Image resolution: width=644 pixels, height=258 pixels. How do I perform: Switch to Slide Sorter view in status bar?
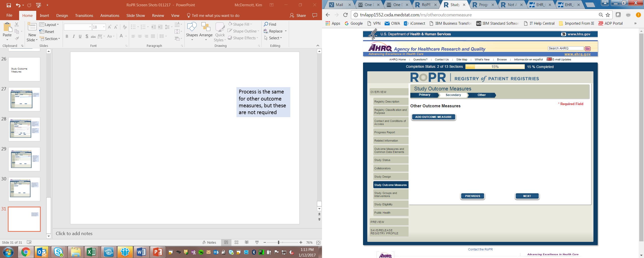tap(236, 242)
